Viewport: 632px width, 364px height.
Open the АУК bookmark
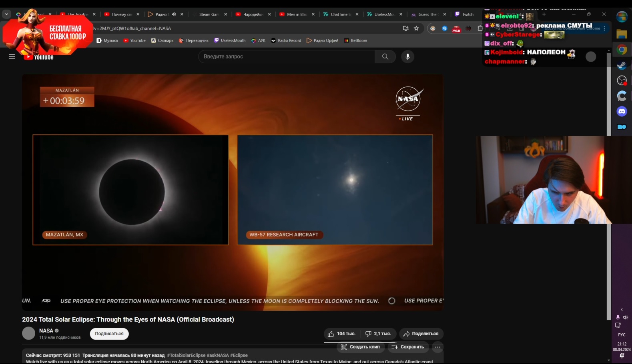coord(258,40)
